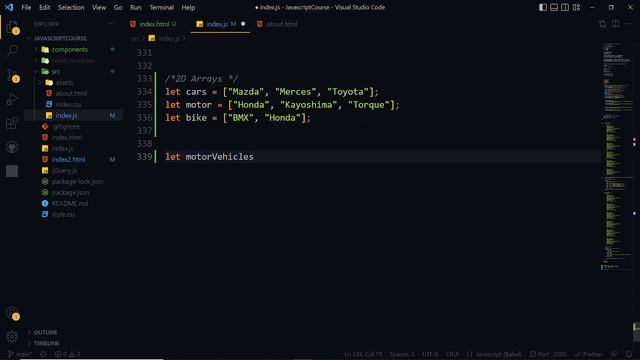The width and height of the screenshot is (640, 360).
Task: Open the Edit menu
Action: [x=44, y=7]
